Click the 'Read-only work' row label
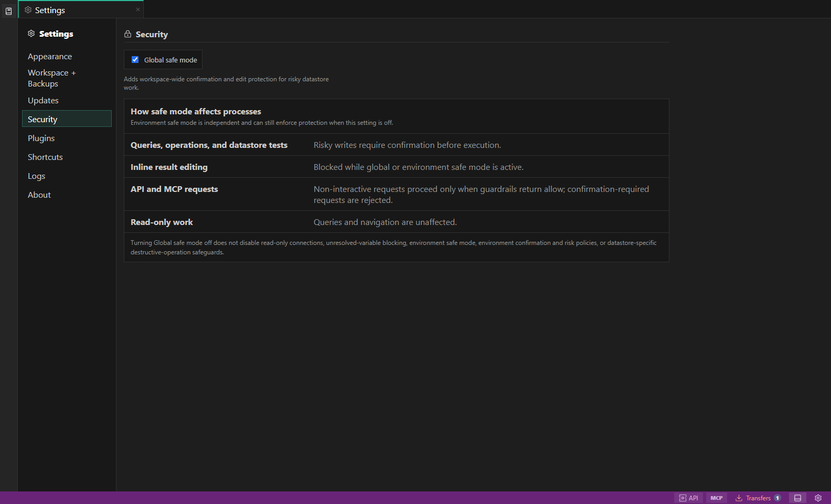 tap(162, 222)
